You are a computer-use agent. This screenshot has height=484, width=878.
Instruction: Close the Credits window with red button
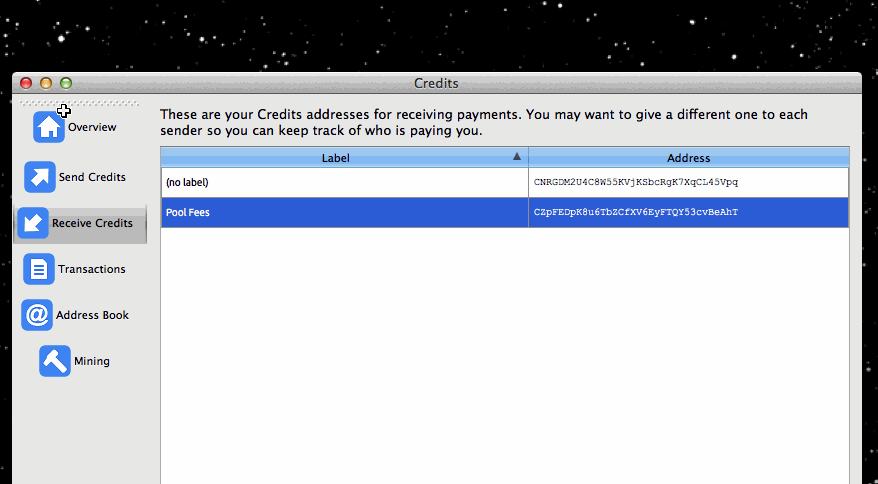pyautogui.click(x=26, y=83)
